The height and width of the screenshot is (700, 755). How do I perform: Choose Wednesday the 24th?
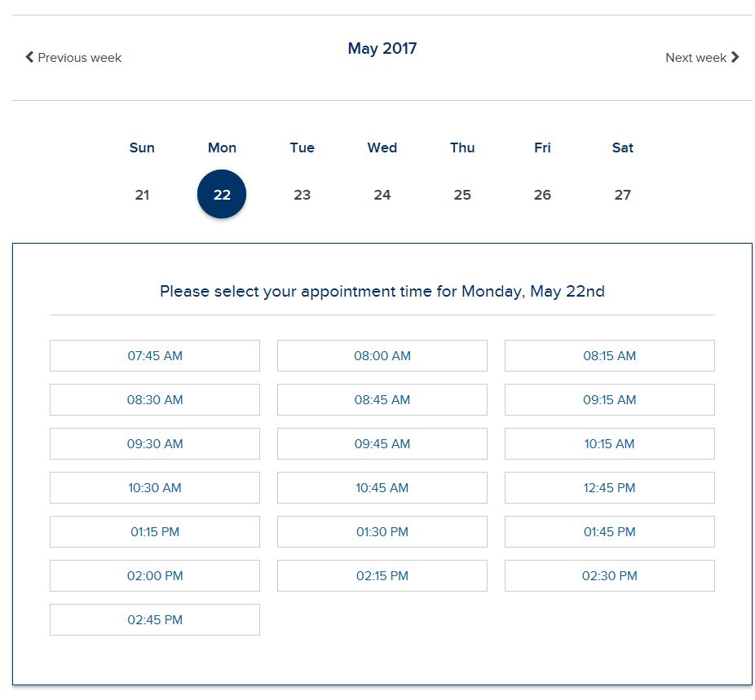(382, 195)
